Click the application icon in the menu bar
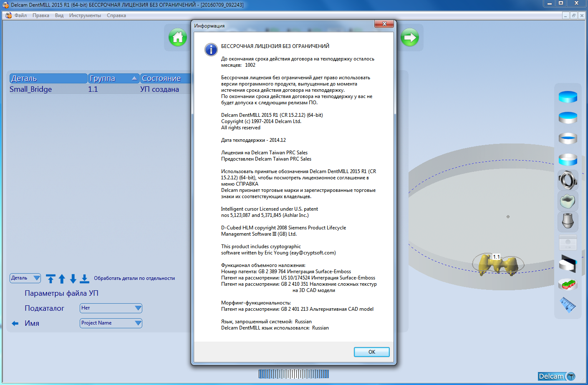Screen dimensions: 588x385 8,15
